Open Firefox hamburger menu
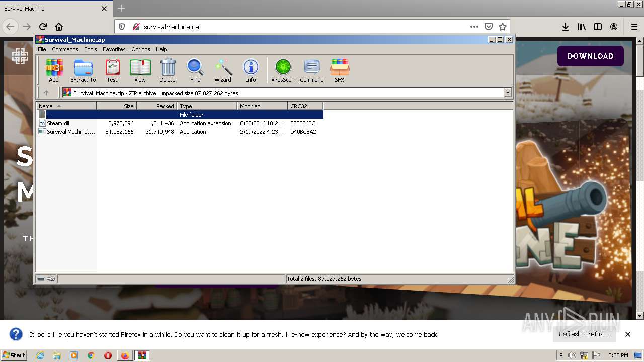Image resolution: width=644 pixels, height=362 pixels. 634,27
